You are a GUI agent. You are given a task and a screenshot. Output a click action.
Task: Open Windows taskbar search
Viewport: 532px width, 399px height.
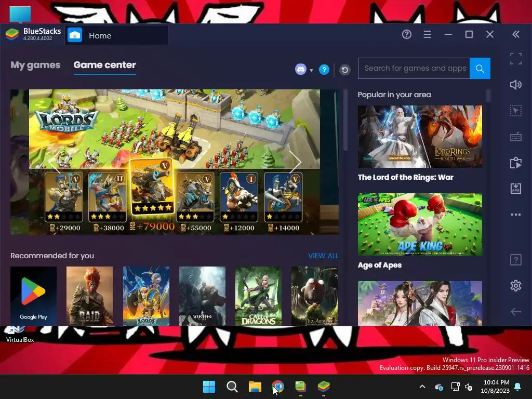tap(232, 387)
